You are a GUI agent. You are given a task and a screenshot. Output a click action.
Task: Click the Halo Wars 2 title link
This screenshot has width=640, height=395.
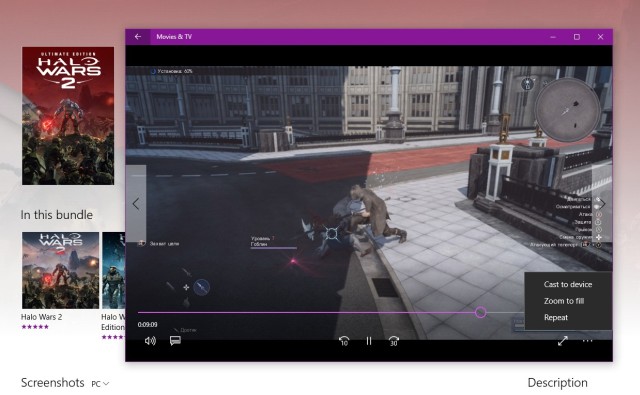point(42,317)
